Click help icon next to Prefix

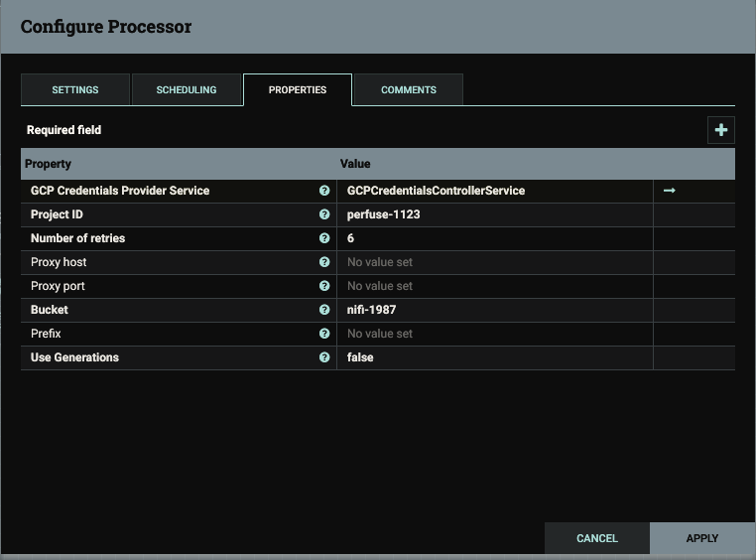324,334
